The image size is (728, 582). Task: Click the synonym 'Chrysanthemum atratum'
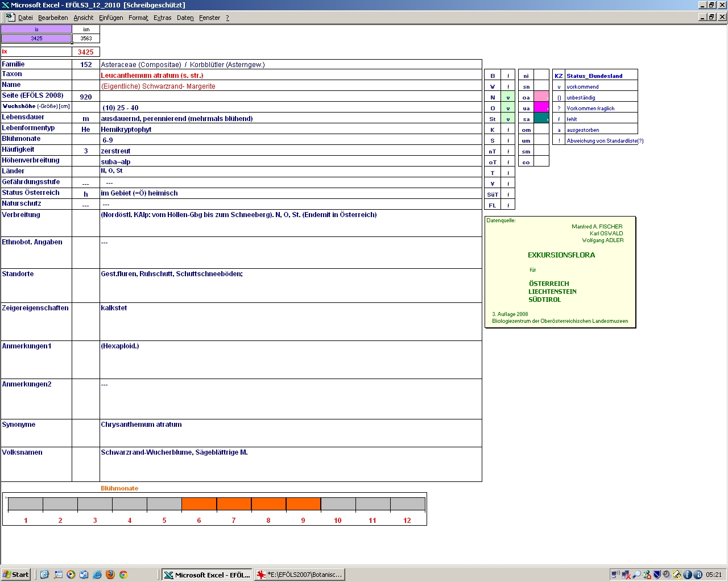(x=291, y=433)
